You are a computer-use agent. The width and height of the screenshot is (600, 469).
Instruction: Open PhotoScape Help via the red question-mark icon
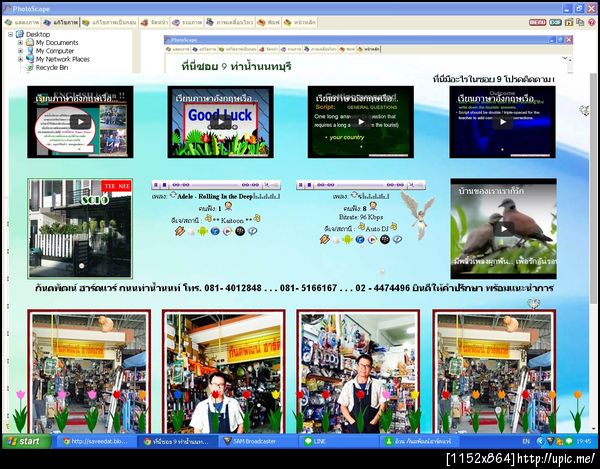click(x=591, y=22)
